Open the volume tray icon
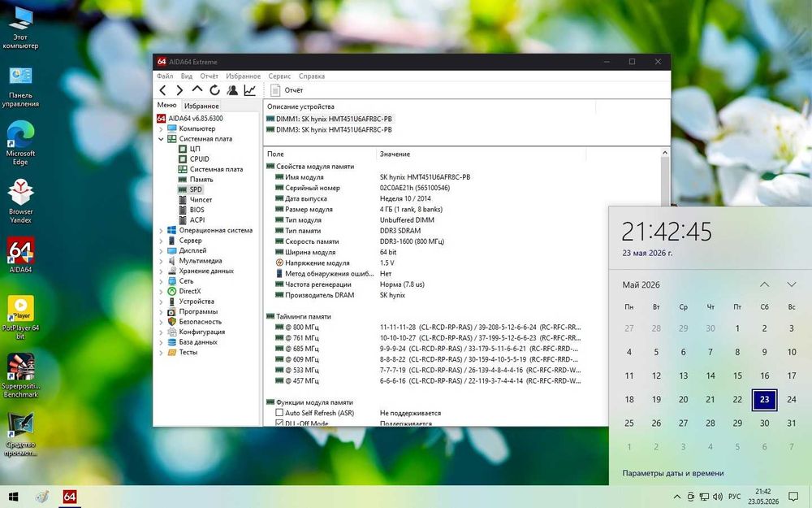 coord(717,497)
